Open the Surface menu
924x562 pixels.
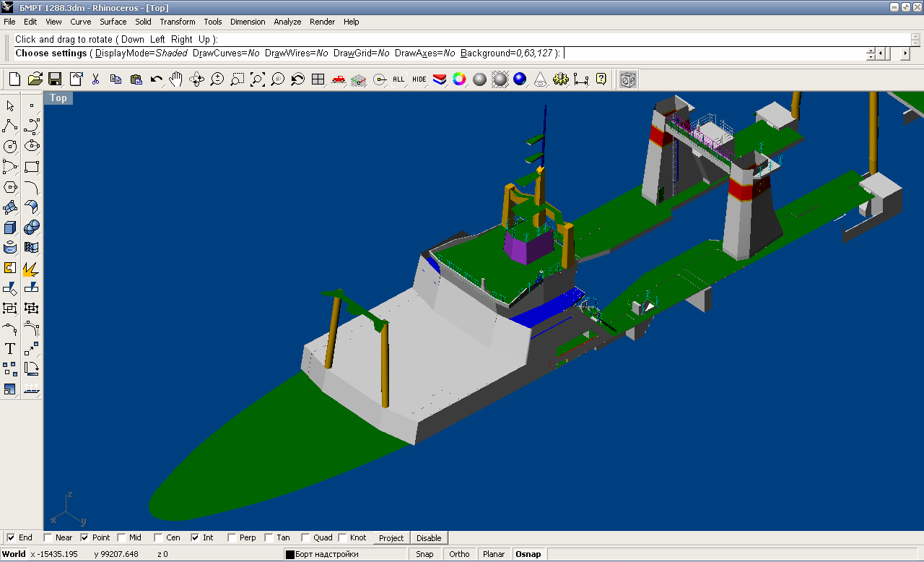(113, 22)
